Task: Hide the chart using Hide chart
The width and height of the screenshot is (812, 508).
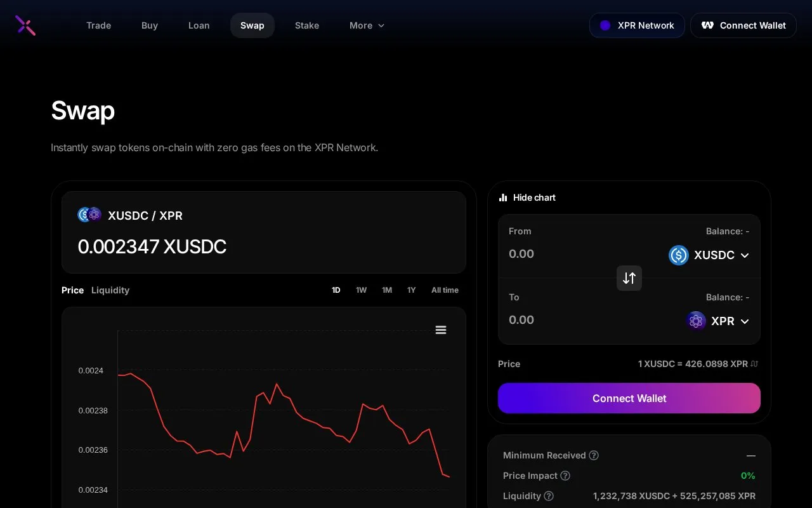Action: pyautogui.click(x=527, y=197)
